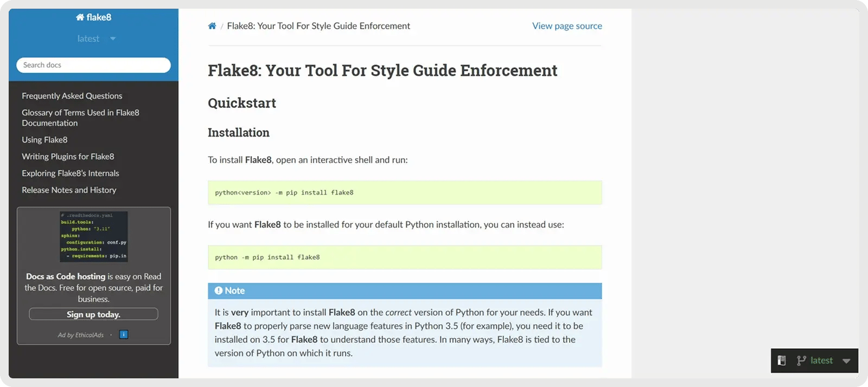Click the Ad by EthicalAds link
Screen dimensions: 868x387
tap(81, 335)
